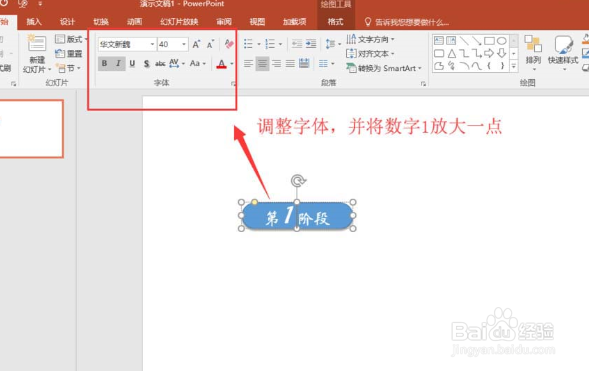Image resolution: width=589 pixels, height=371 pixels.
Task: Open the Columns (分栏) menu icon
Action: click(326, 63)
